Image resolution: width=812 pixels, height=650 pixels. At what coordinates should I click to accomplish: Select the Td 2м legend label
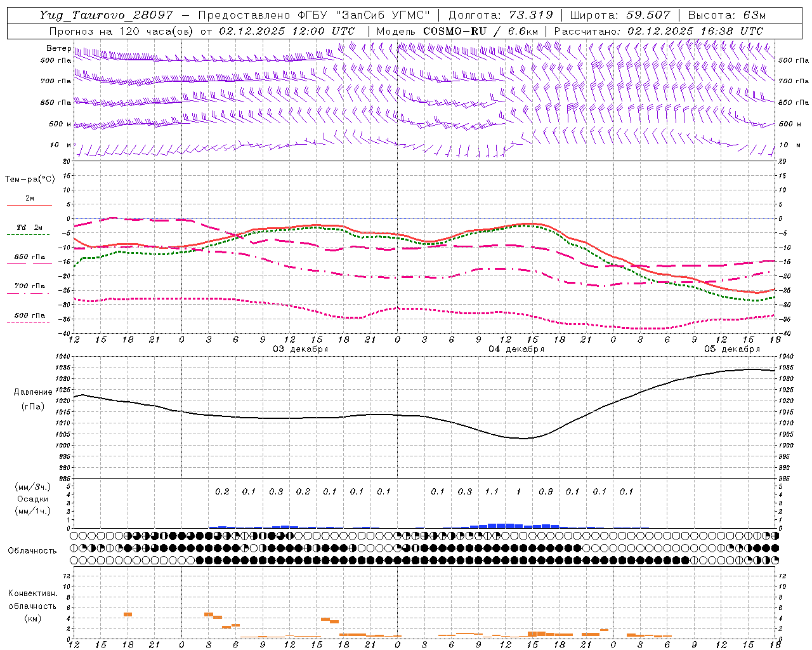click(x=30, y=227)
